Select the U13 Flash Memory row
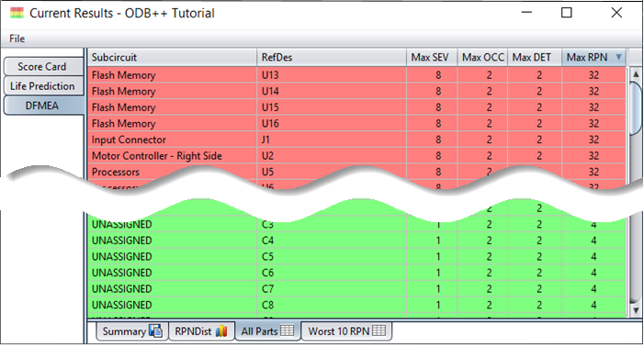644x348 pixels. pyautogui.click(x=357, y=75)
